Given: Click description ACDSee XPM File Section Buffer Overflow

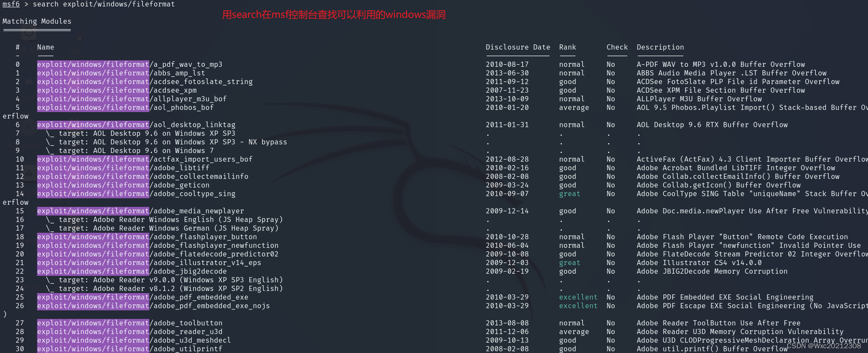Looking at the screenshot, I should tap(721, 91).
